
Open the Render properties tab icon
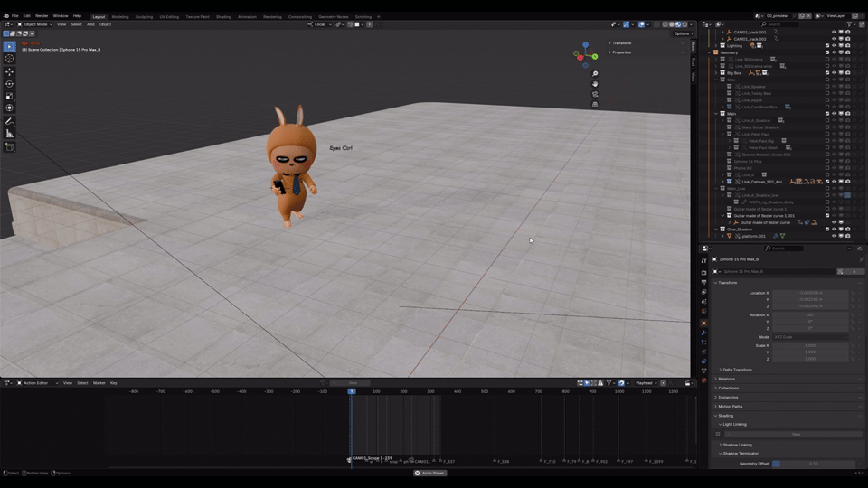703,273
